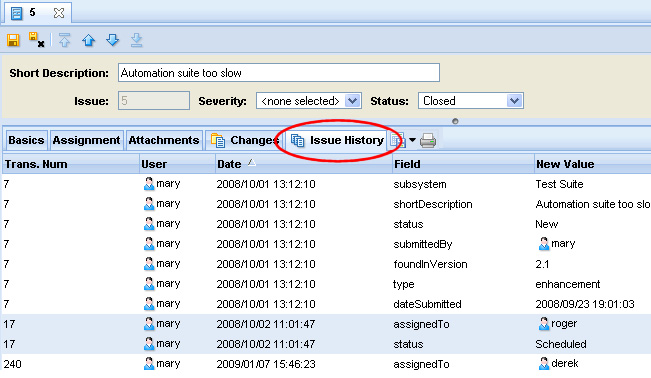Viewport: 651px width, 378px height.
Task: Expand the small arrow next to printer
Action: click(412, 140)
